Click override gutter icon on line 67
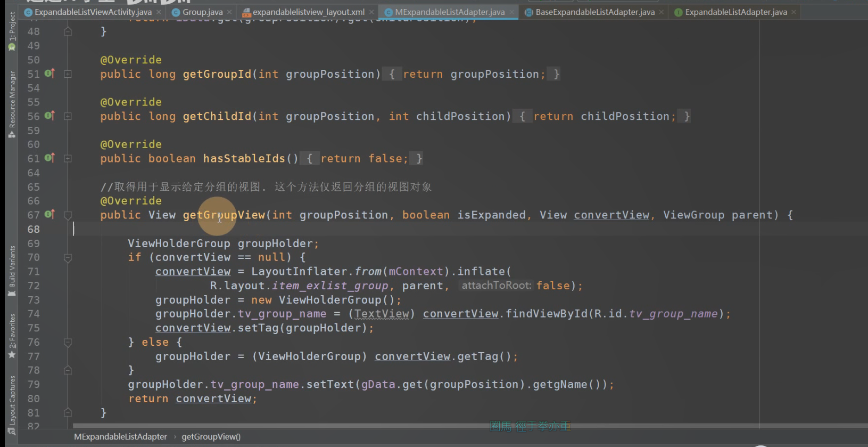This screenshot has height=447, width=868. coord(49,214)
